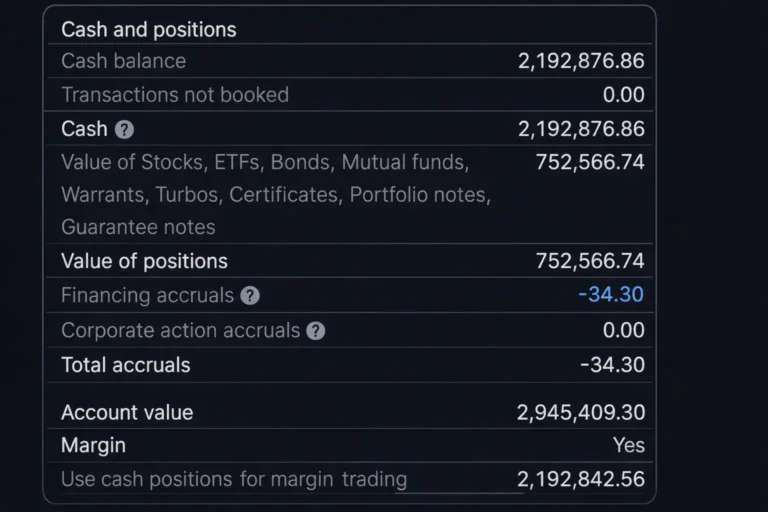Click the -34.30 financing accruals link
768x512 pixels.
pos(611,295)
